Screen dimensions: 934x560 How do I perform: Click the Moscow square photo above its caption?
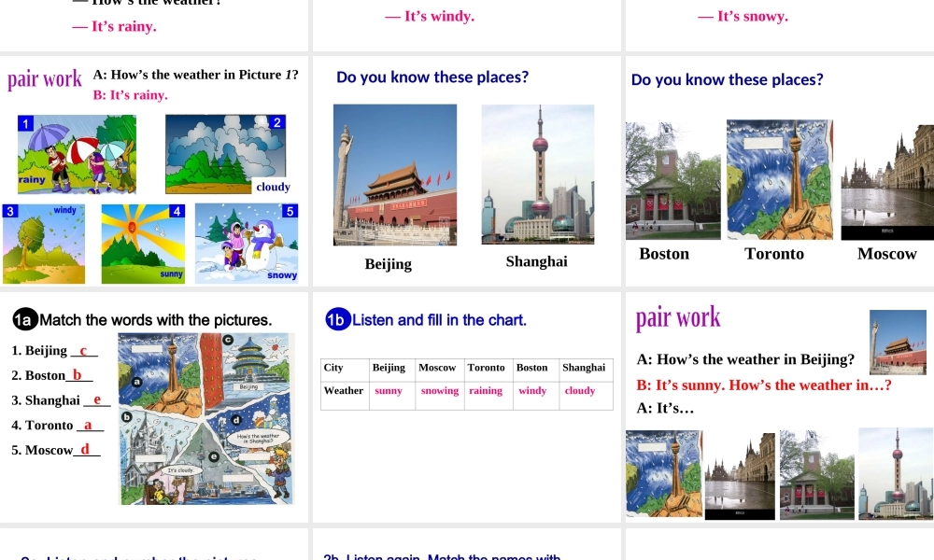887,182
